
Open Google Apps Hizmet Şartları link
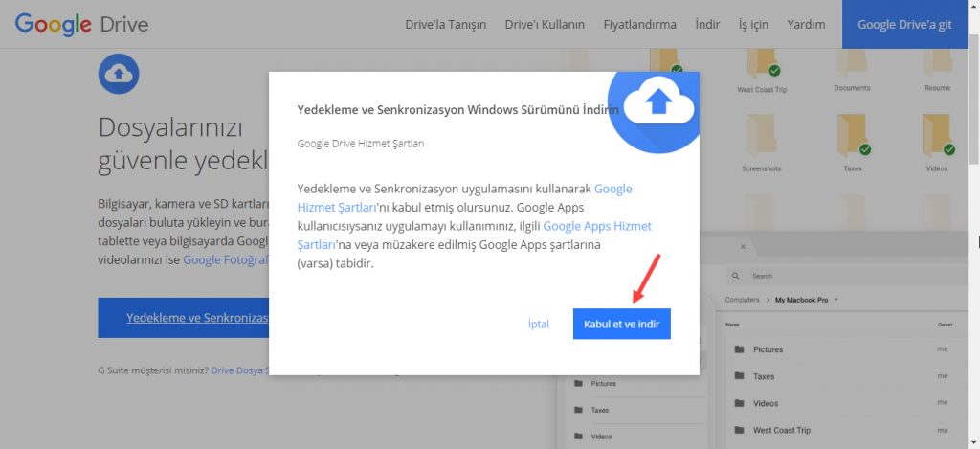[x=475, y=236]
